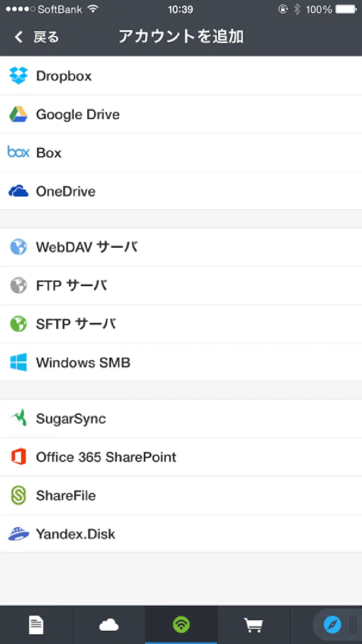Image resolution: width=362 pixels, height=644 pixels.
Task: Tap the Google Drive triangle icon
Action: (18, 114)
